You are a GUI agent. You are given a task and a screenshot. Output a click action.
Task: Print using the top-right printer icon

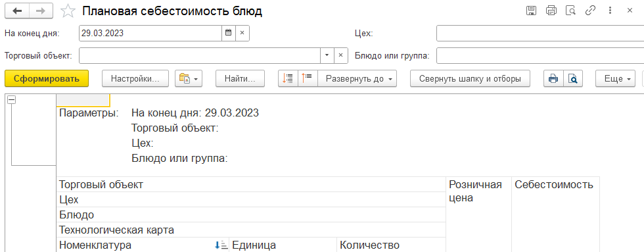pyautogui.click(x=551, y=11)
